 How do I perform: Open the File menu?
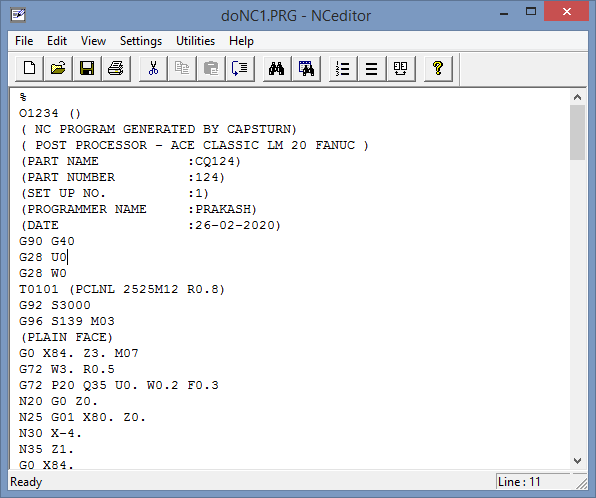tap(24, 41)
